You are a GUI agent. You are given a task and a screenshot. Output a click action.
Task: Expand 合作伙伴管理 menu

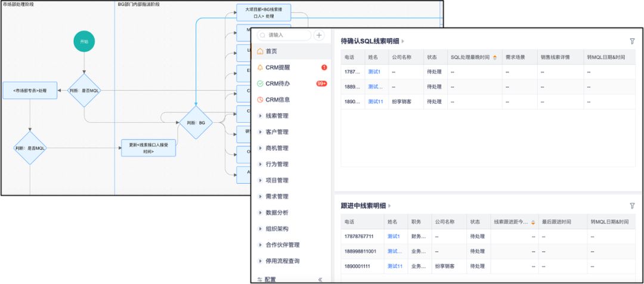(x=259, y=245)
